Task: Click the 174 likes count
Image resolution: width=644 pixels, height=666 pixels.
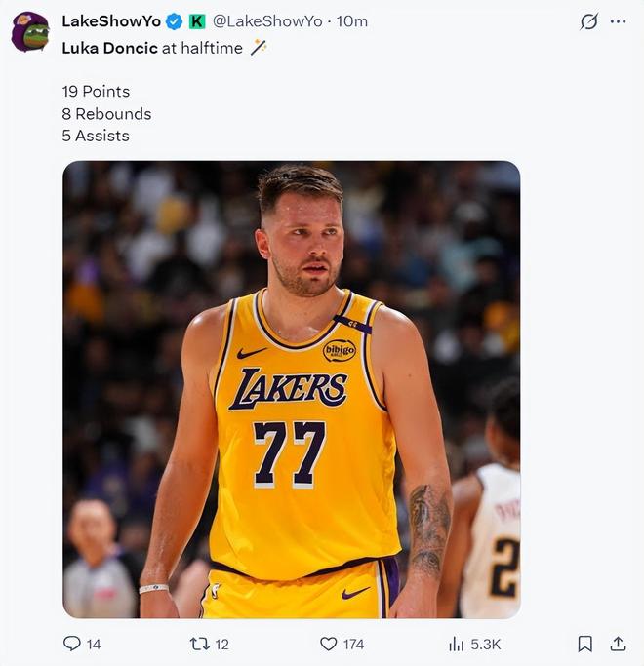Action: (353, 644)
